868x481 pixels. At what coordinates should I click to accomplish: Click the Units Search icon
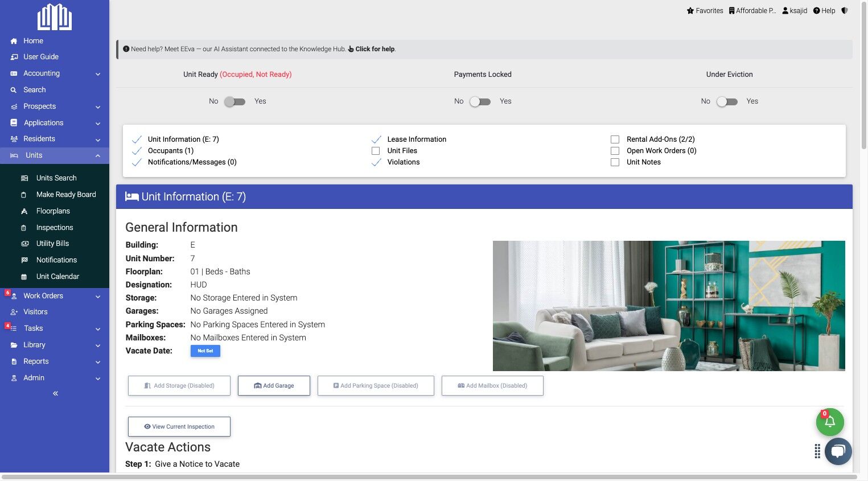tap(24, 178)
